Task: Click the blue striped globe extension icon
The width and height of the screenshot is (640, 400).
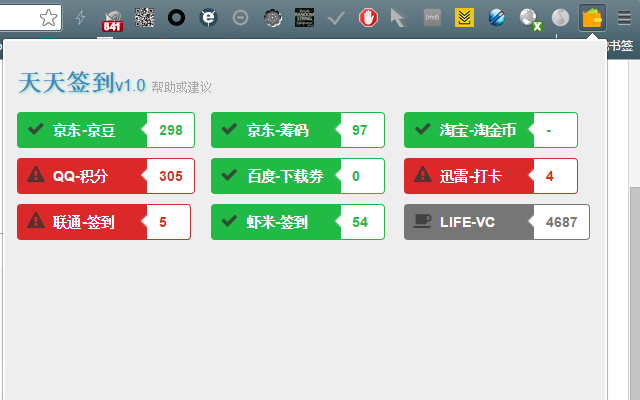Action: coord(496,18)
